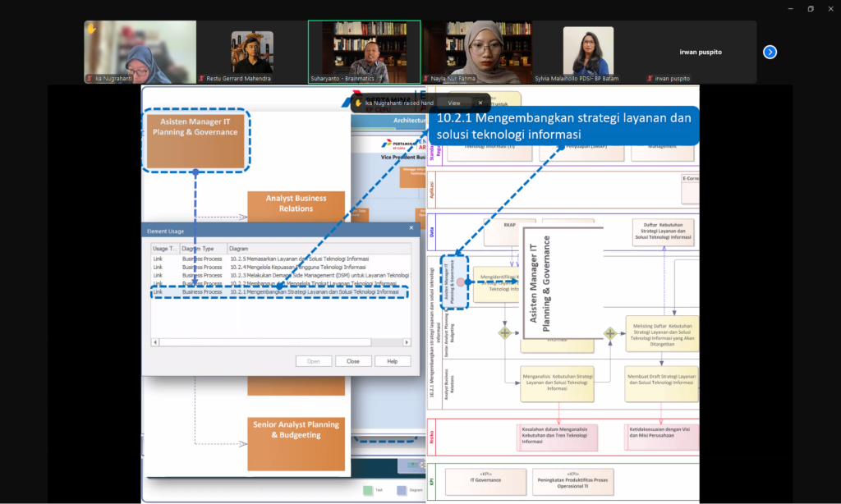
Task: Click the raised hand icon on Ika's video
Action: (x=91, y=29)
